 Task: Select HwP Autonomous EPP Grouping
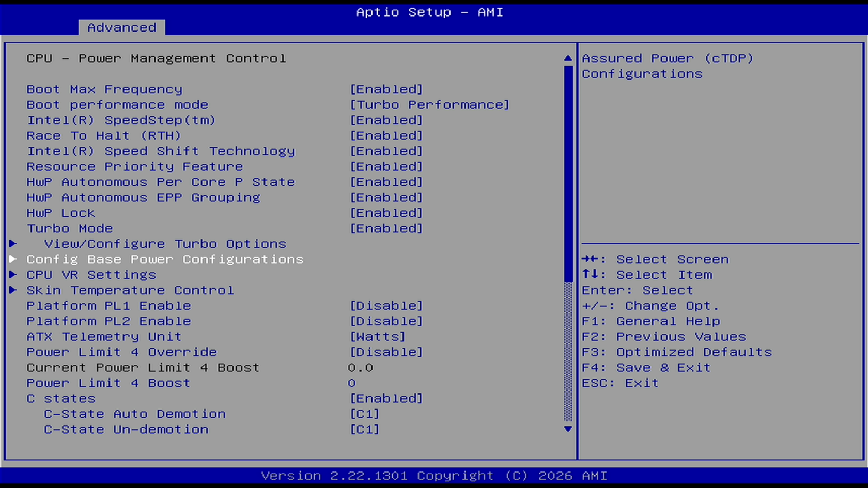144,198
